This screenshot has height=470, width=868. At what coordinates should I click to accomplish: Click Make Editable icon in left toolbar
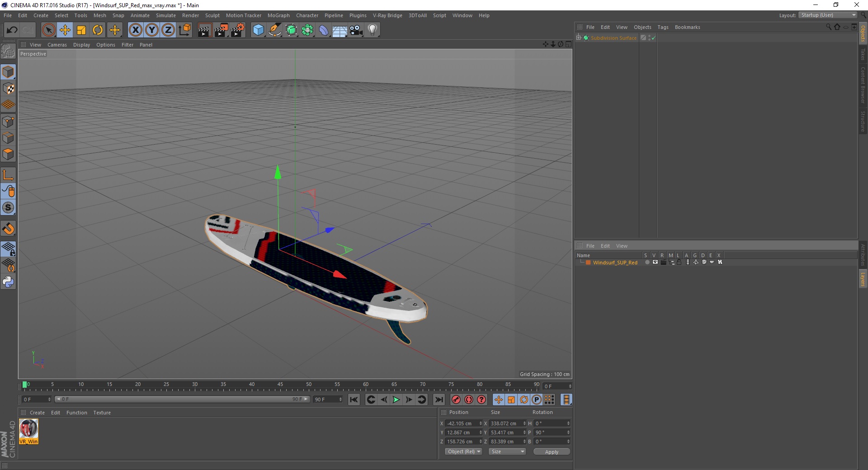point(8,52)
